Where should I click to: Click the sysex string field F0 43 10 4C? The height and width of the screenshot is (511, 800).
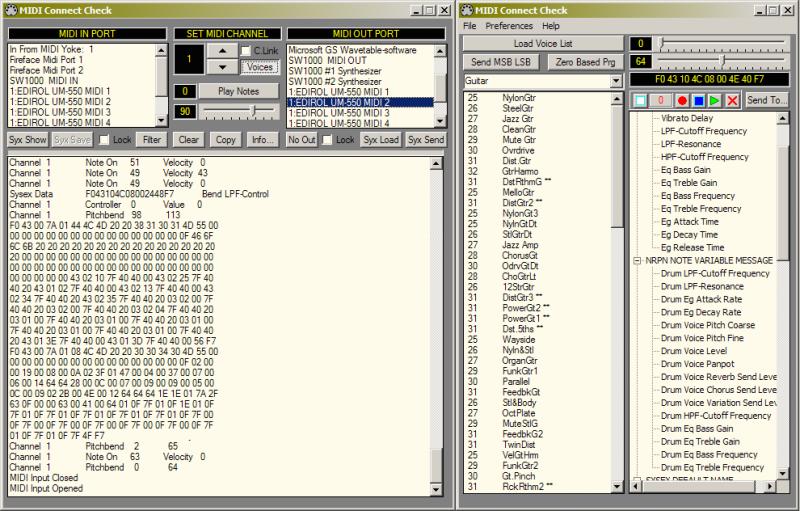point(709,80)
